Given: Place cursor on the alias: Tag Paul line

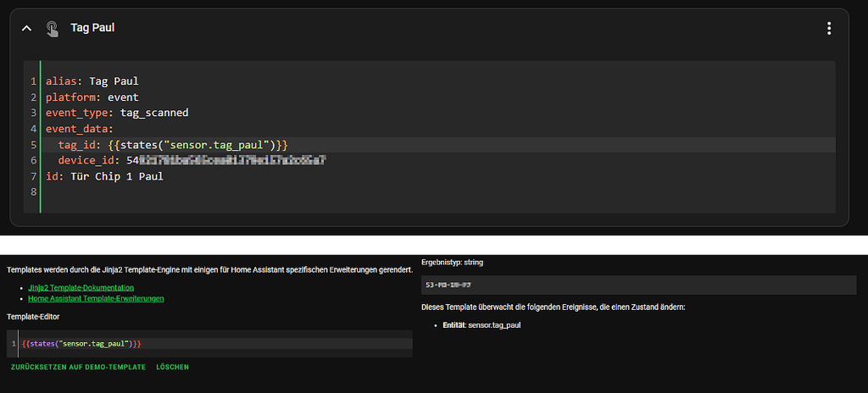Looking at the screenshot, I should pos(92,81).
